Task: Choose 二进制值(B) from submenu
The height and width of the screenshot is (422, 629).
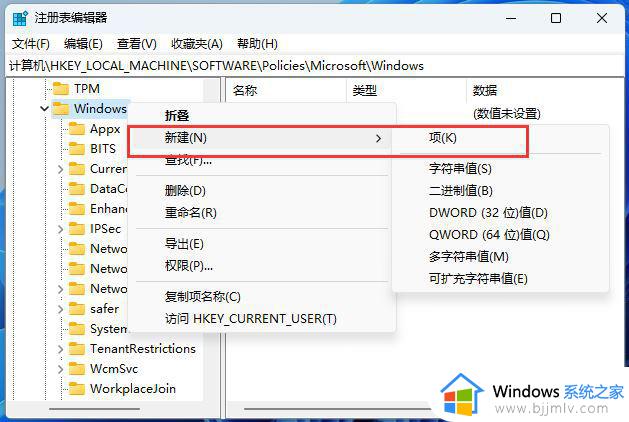Action: click(x=500, y=191)
